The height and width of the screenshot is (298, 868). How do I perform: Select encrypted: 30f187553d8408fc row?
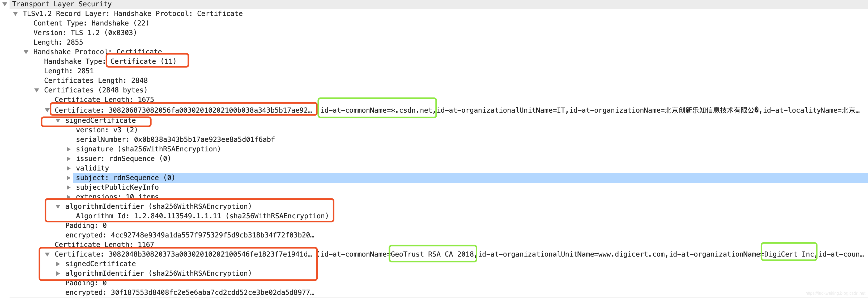(x=190, y=293)
